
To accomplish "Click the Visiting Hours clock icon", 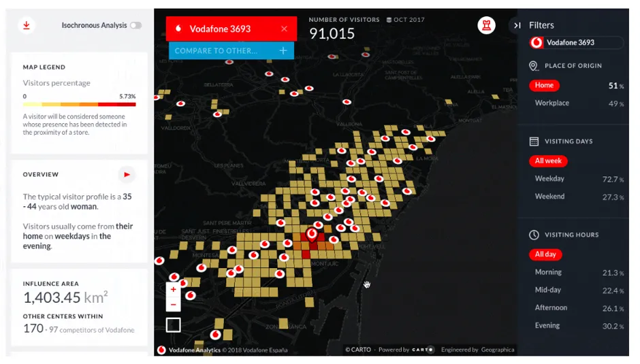I will click(x=534, y=235).
